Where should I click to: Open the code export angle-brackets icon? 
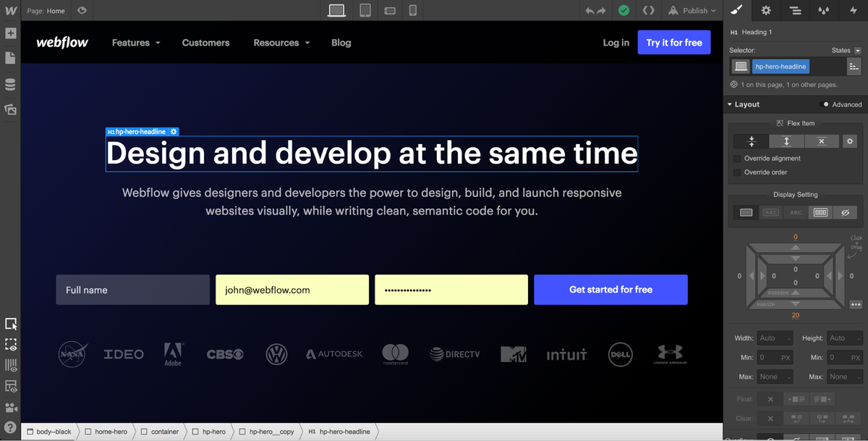pyautogui.click(x=648, y=10)
